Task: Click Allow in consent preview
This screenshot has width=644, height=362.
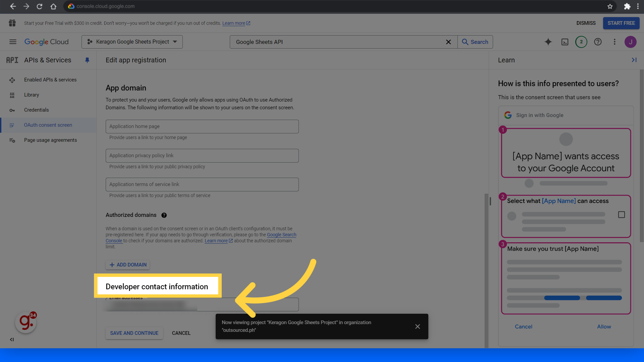Action: 604,326
